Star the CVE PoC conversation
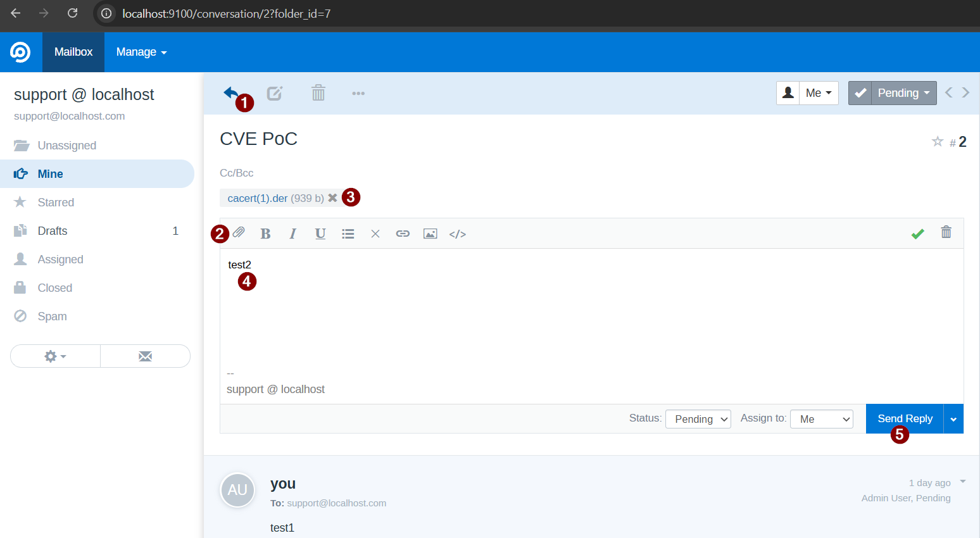The height and width of the screenshot is (538, 980). pos(937,141)
